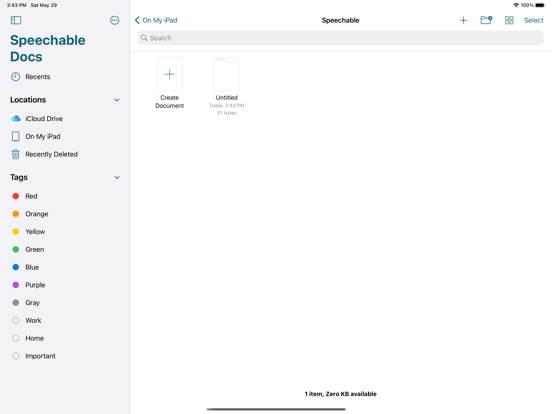
Task: Click the iCloud Drive cloud icon
Action: (15, 119)
